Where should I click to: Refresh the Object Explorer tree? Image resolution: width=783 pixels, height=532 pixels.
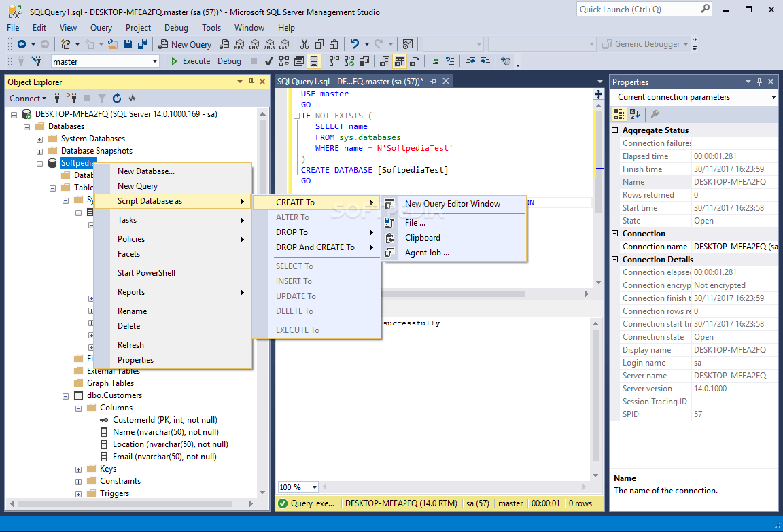117,99
